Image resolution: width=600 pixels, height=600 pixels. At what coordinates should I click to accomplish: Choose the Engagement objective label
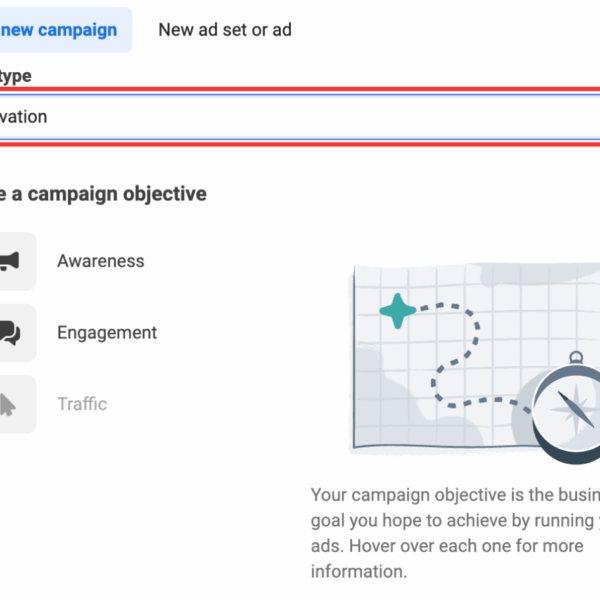[107, 333]
